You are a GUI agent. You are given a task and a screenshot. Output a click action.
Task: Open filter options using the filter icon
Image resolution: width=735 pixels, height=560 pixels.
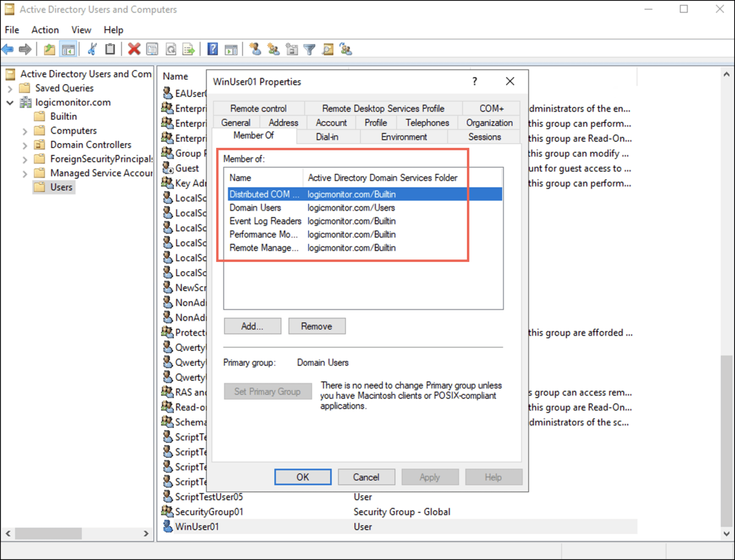click(310, 49)
